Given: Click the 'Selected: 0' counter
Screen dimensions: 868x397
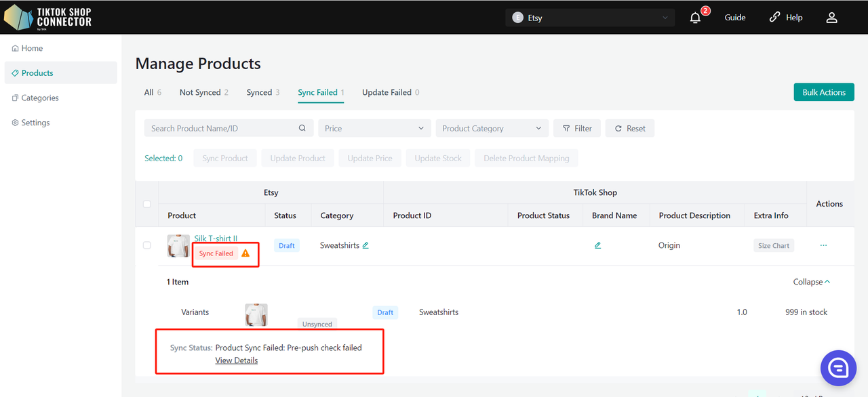Looking at the screenshot, I should 163,158.
